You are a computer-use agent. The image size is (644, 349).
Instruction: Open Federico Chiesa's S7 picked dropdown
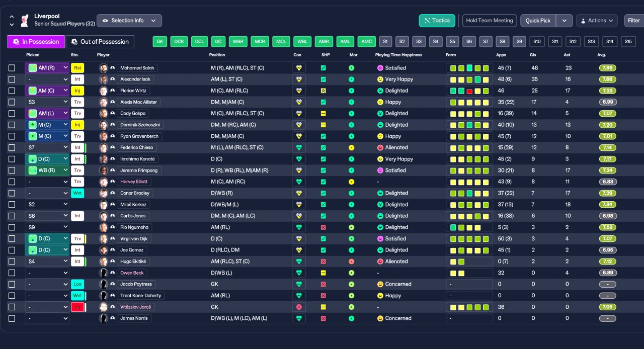(x=47, y=147)
